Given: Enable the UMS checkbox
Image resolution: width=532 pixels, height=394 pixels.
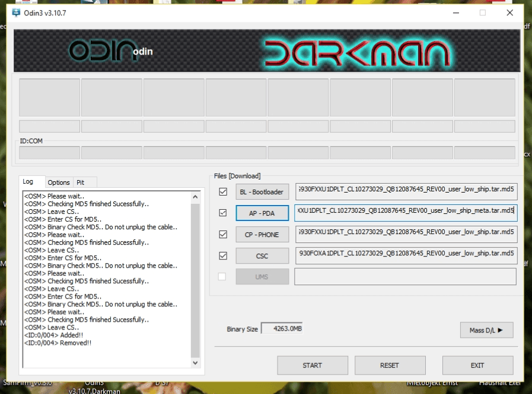Looking at the screenshot, I should [222, 277].
